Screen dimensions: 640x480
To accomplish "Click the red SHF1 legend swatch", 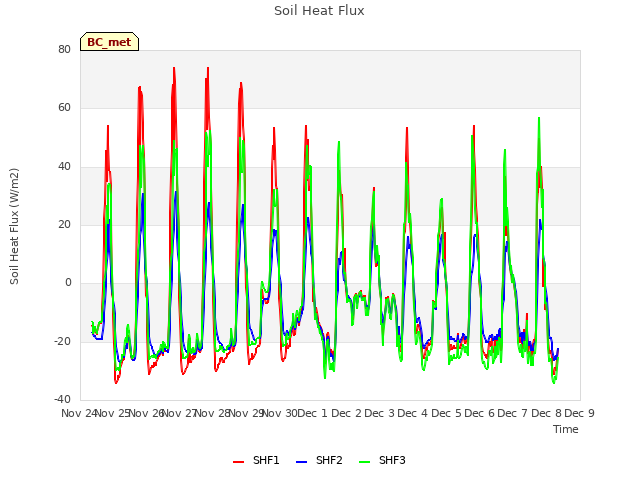I will pos(238,462).
